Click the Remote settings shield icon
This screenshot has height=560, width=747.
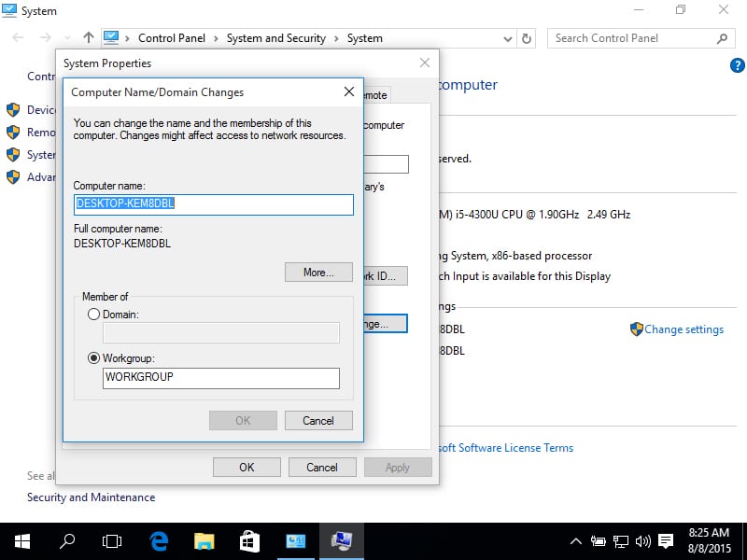13,133
